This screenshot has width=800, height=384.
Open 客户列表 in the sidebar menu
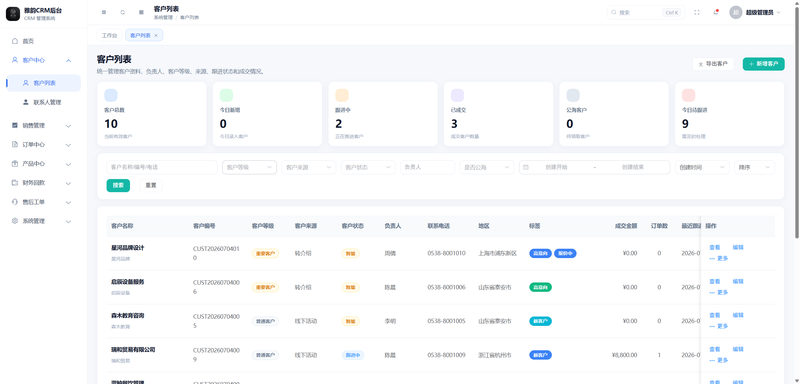tap(43, 83)
